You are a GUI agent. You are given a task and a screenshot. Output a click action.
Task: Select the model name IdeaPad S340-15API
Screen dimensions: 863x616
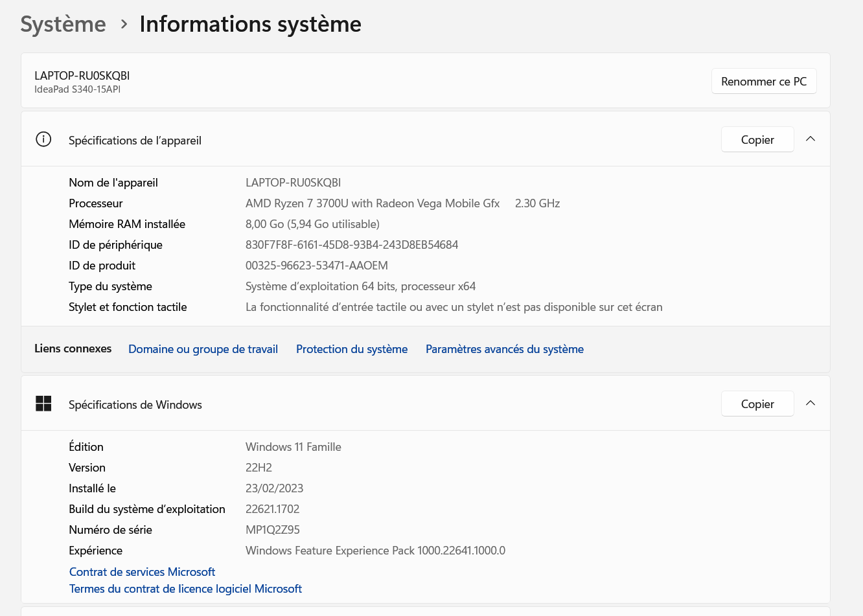coord(77,89)
